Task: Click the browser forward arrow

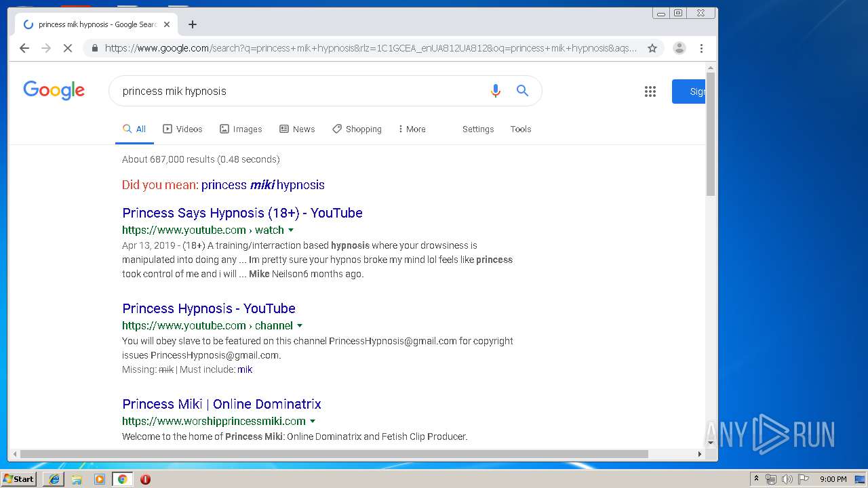Action: point(46,48)
